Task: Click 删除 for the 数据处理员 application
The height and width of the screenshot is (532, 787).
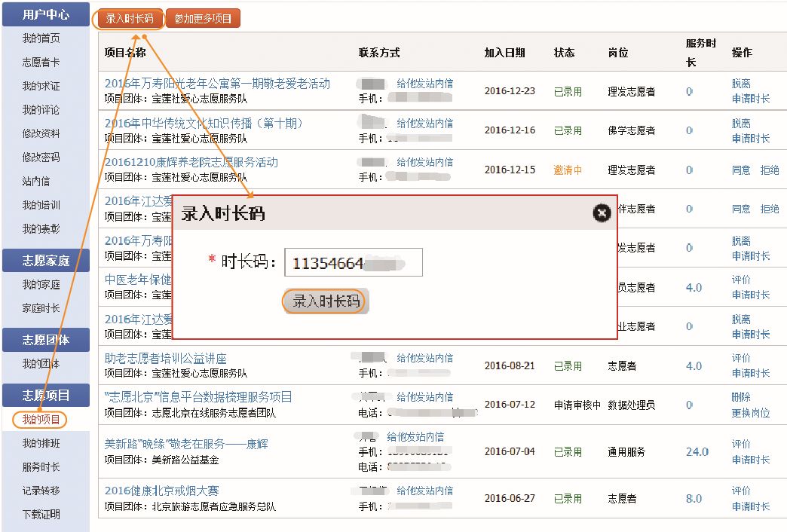Action: click(x=741, y=397)
